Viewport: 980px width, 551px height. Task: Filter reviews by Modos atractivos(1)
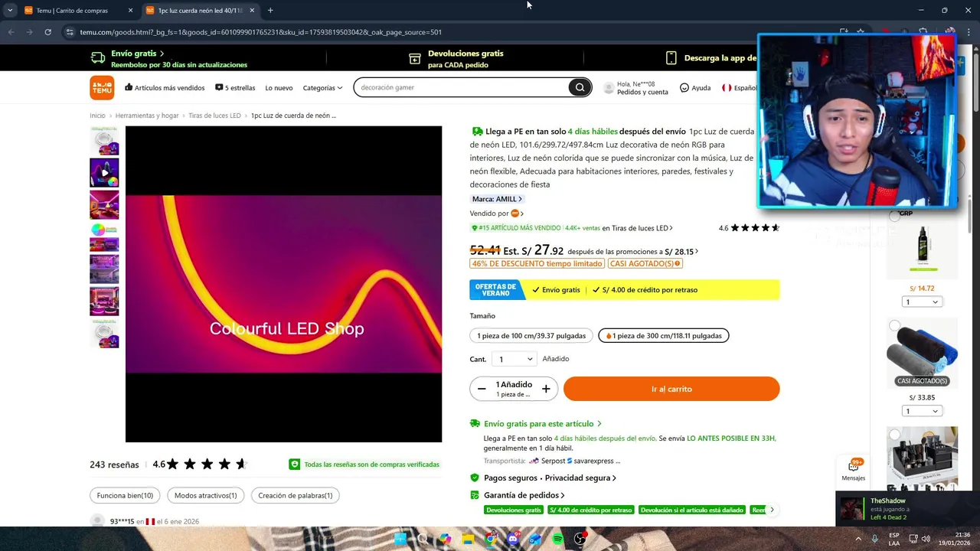205,495
